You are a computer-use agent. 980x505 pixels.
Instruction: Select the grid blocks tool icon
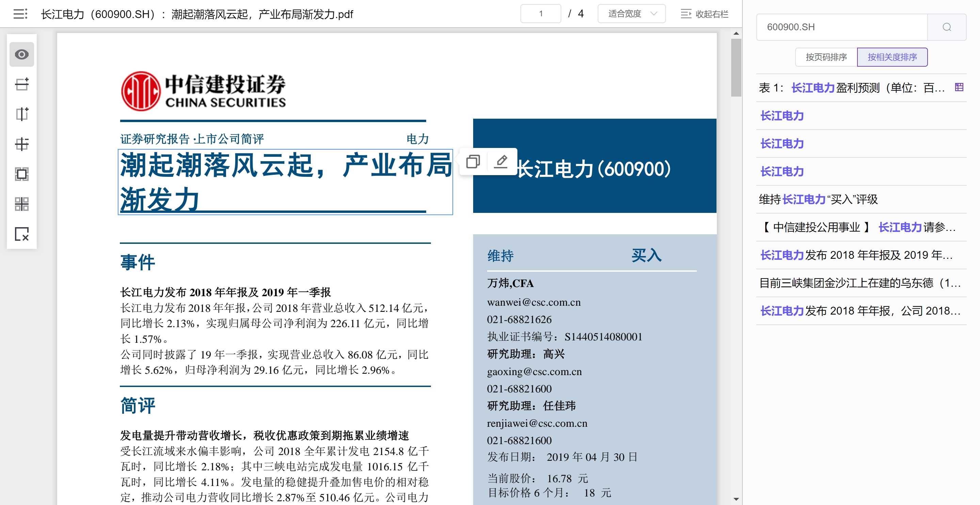(22, 204)
